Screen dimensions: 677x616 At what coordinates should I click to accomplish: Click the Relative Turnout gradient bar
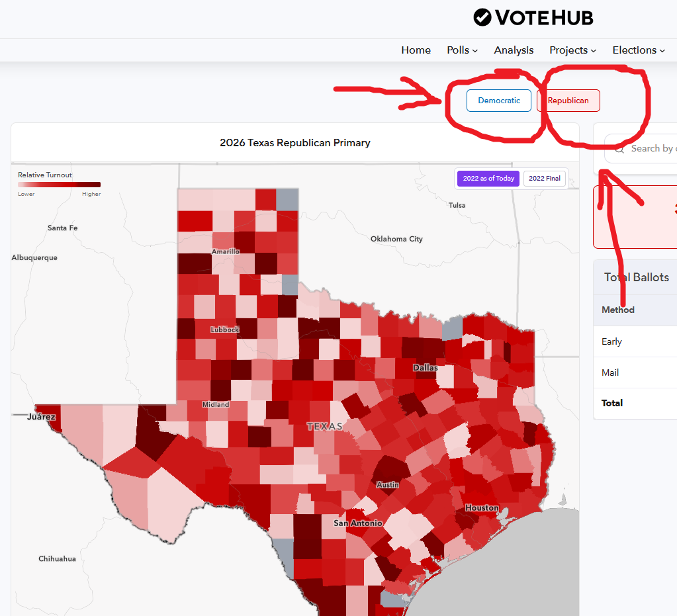[x=59, y=185]
